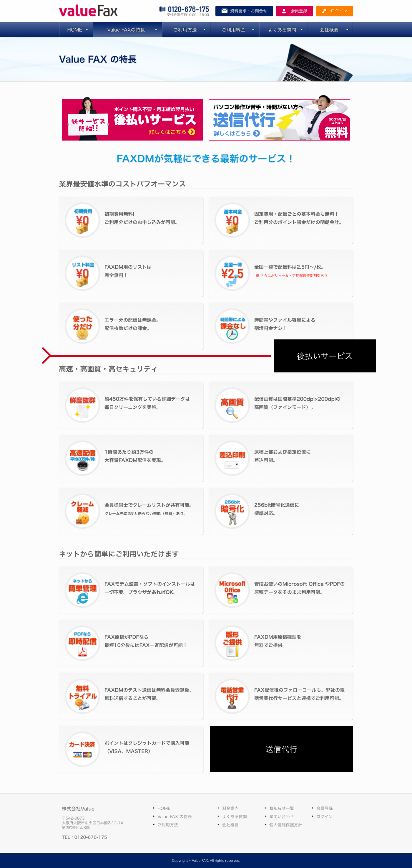
Task: Click the PDFなら即時配信 icon
Action: [x=82, y=643]
